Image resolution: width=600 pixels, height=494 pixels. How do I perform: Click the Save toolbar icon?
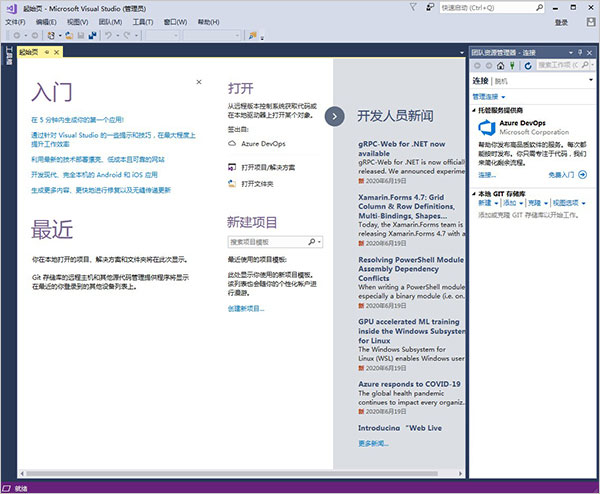pyautogui.click(x=81, y=36)
